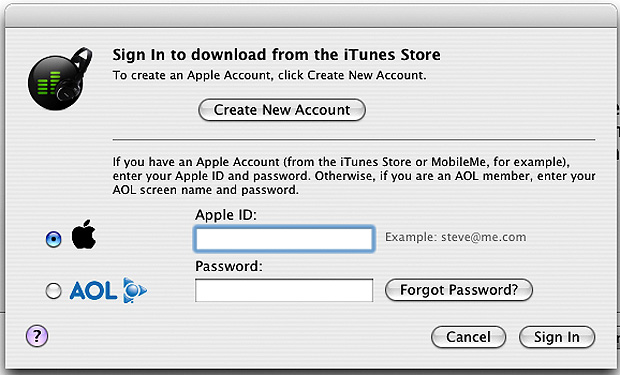Open help with the purple question mark
620x375 pixels.
[x=37, y=336]
